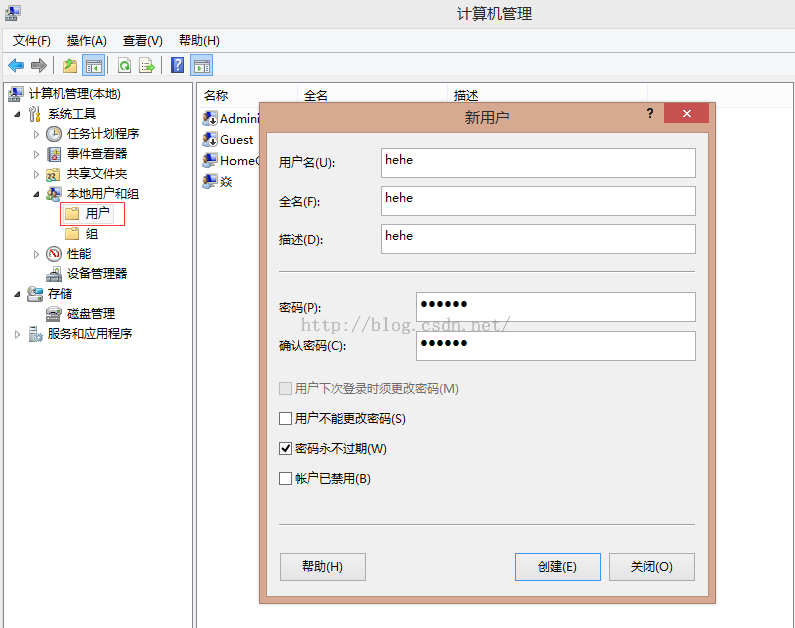This screenshot has width=795, height=628.
Task: Select the 磁盘管理 tree item label
Action: coord(91,314)
